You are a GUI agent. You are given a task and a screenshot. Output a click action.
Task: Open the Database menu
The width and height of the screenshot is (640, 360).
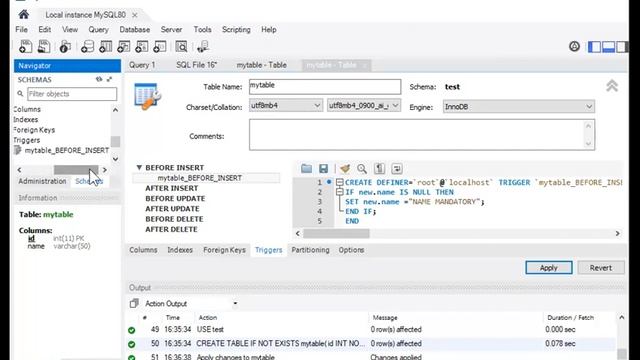click(x=135, y=29)
